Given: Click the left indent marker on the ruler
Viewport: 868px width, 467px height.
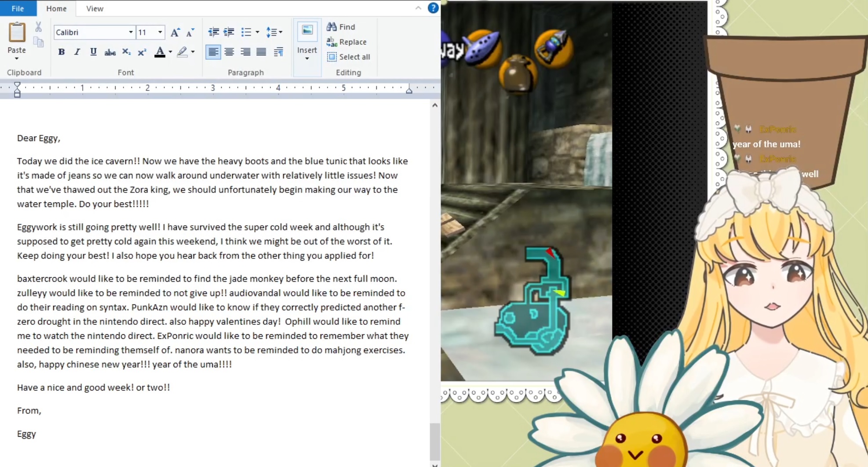Looking at the screenshot, I should [17, 89].
